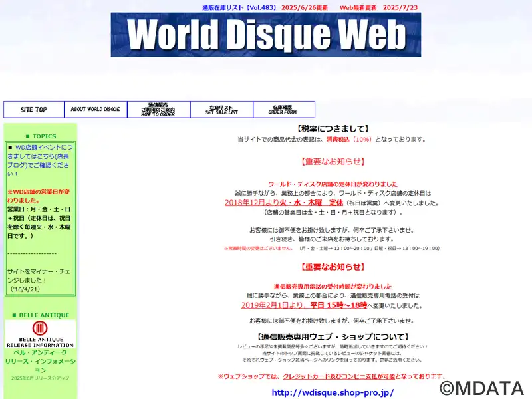Click the 通信販売専用電話の受付時間が変わりました red line
Image resolution: width=532 pixels, height=399 pixels.
[x=332, y=287]
